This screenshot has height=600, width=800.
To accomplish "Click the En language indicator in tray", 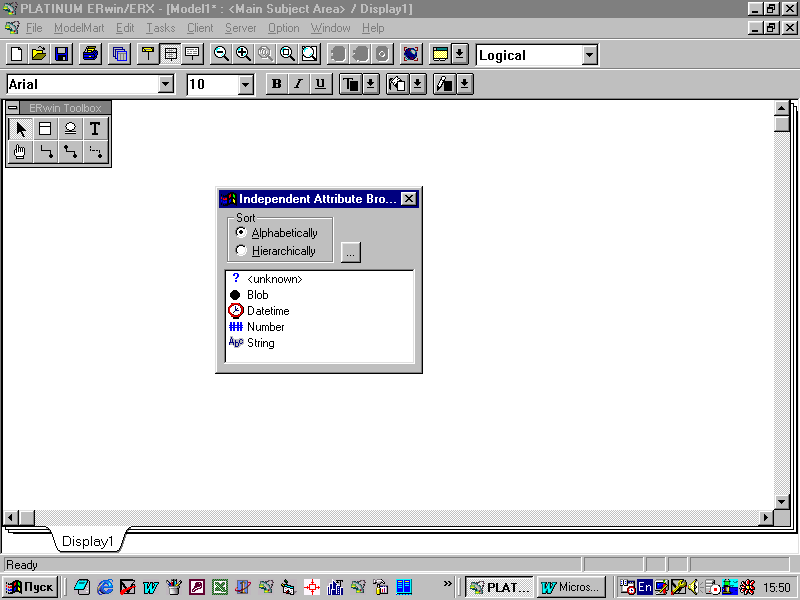I will tap(645, 587).
